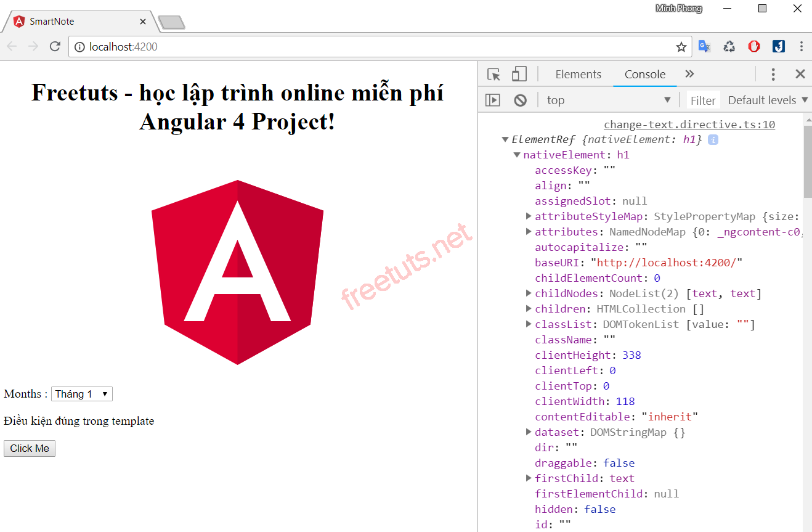The image size is (812, 532).
Task: Click the inspect element picker icon
Action: click(493, 75)
